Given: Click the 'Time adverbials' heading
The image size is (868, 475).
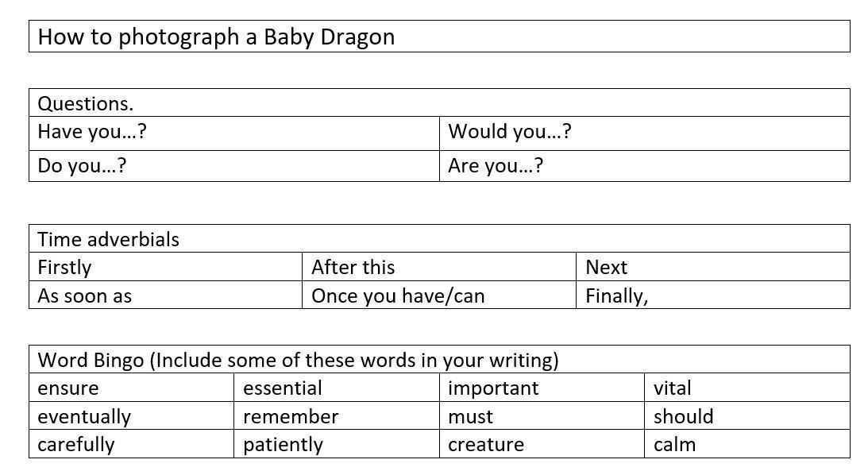Looking at the screenshot, I should tap(109, 240).
